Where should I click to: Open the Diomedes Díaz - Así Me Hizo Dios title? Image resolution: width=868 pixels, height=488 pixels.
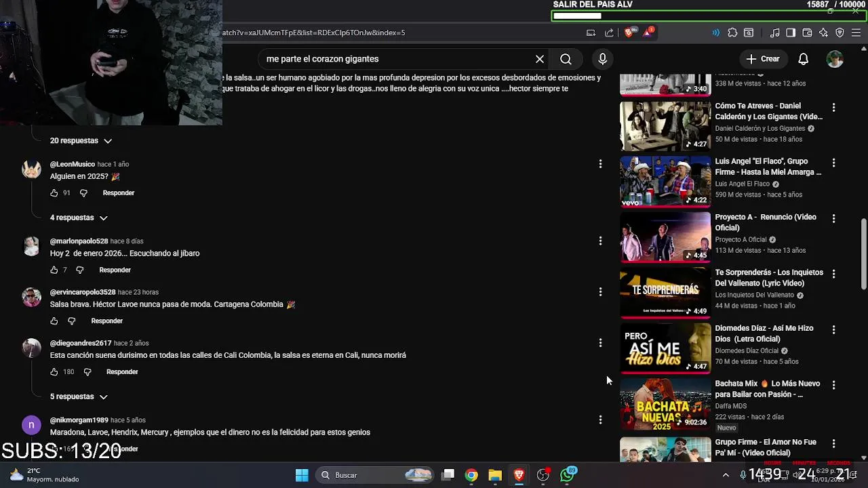pos(764,333)
